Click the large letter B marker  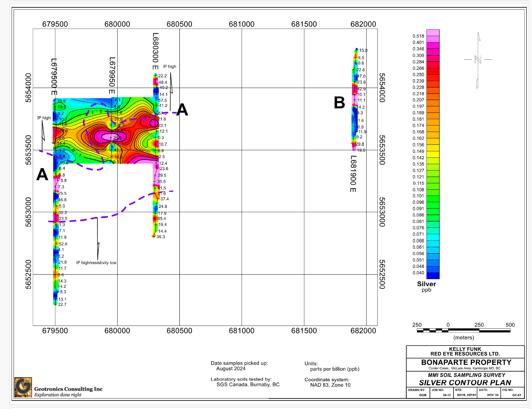[x=339, y=102]
